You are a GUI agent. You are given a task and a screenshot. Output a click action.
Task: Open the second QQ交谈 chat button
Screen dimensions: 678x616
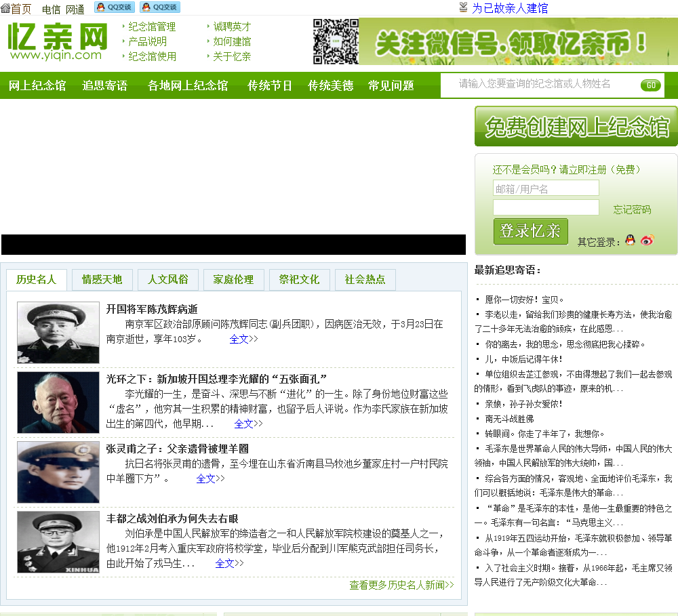[160, 7]
